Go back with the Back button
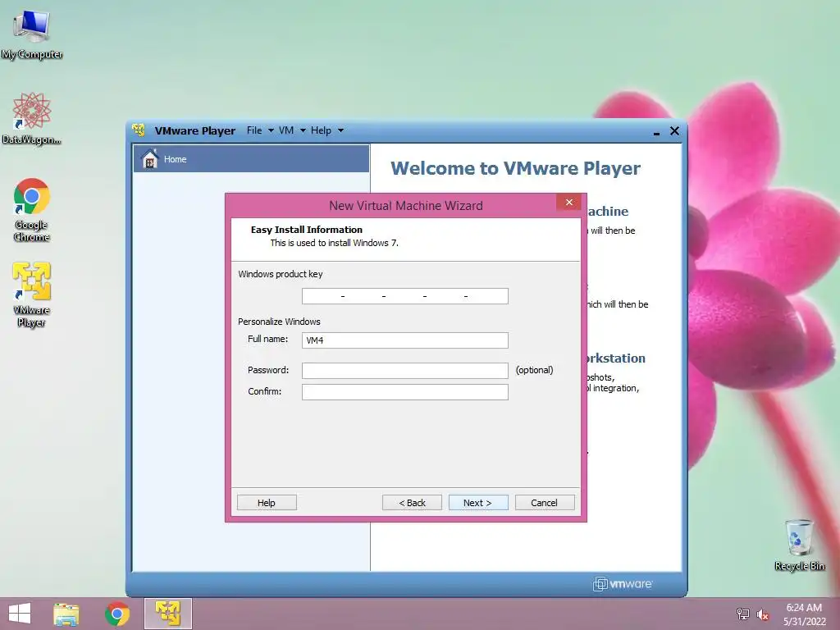This screenshot has height=630, width=840. click(x=412, y=503)
